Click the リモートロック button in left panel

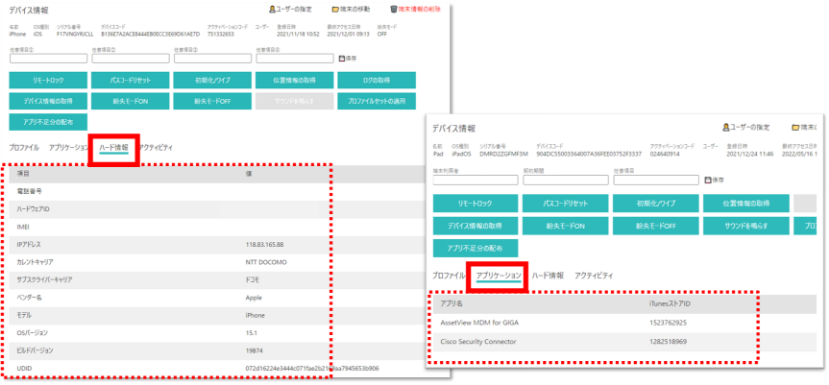48,80
